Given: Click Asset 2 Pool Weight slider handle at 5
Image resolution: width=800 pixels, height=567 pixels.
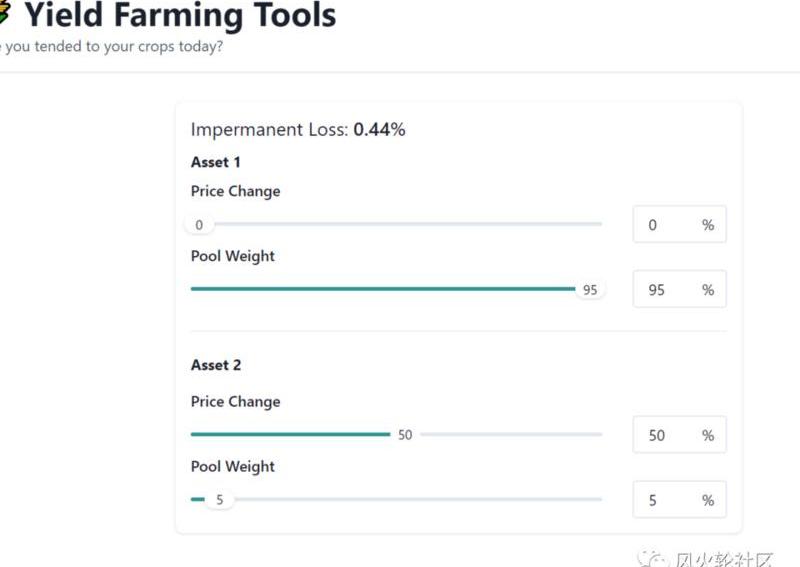Looking at the screenshot, I should [x=219, y=500].
